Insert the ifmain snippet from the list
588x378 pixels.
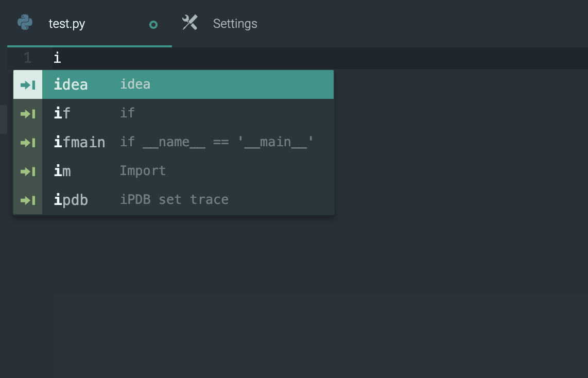click(x=79, y=142)
